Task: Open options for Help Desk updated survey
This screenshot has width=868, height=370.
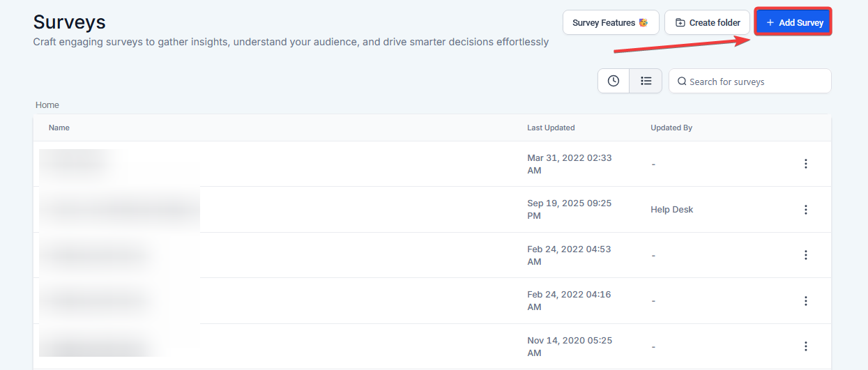Action: [x=806, y=210]
